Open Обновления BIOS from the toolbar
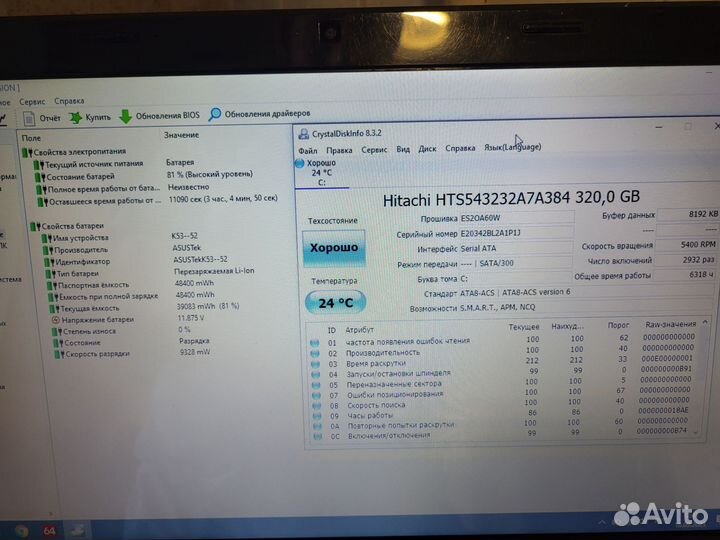Screen dimensions: 720x540 coord(159,116)
